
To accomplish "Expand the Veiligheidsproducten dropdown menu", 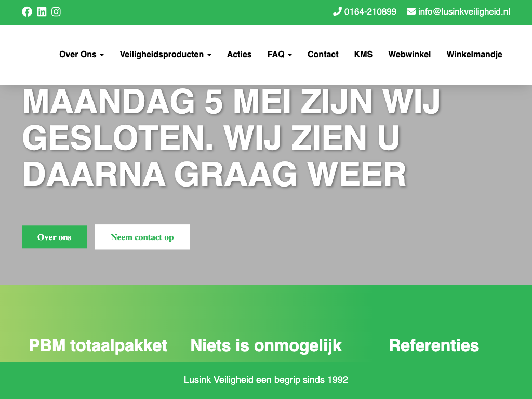I will pos(165,54).
